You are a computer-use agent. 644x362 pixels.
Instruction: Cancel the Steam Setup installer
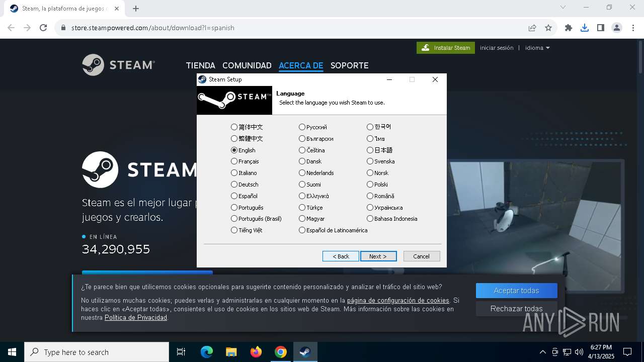pos(422,256)
